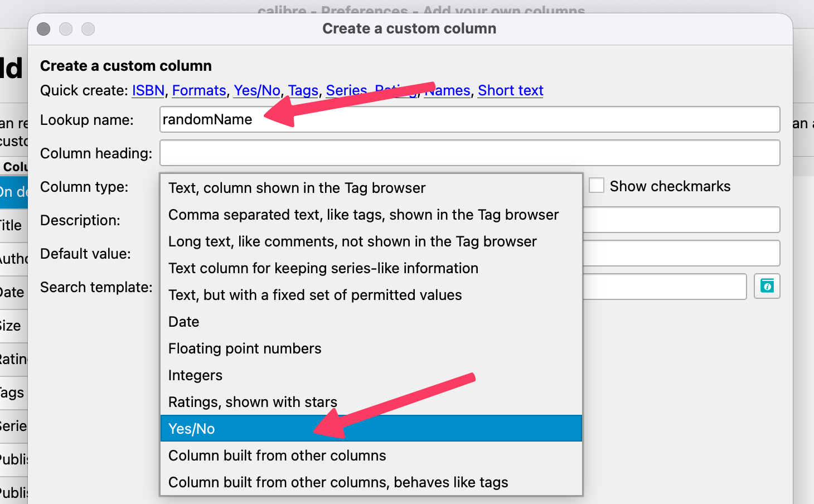Image resolution: width=814 pixels, height=504 pixels.
Task: Choose Text with fixed permitted values
Action: [370, 295]
